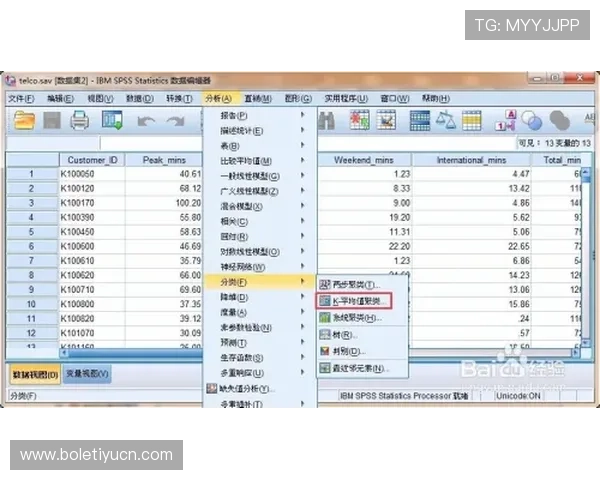Click the value labels icon

click(505, 121)
